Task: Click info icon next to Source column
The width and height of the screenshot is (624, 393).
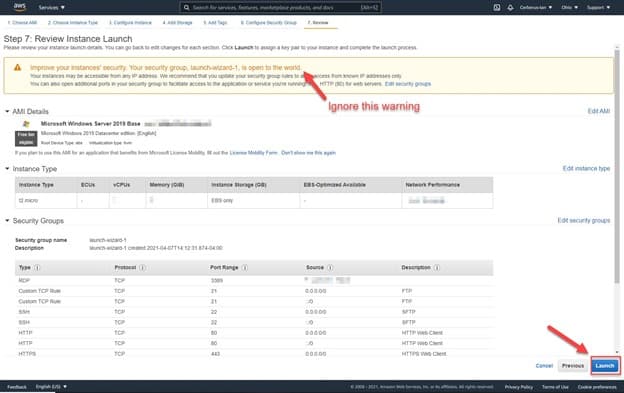Action: [x=330, y=267]
